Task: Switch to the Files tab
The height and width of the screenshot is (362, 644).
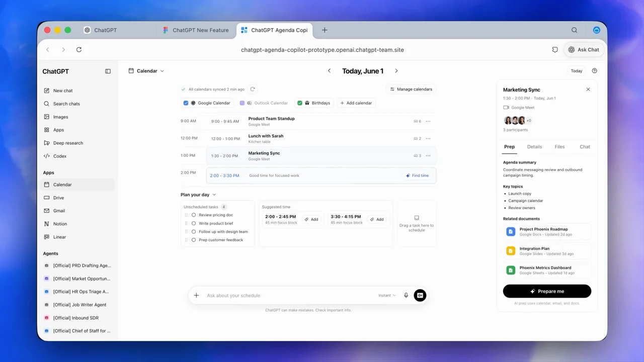Action: coord(559,147)
